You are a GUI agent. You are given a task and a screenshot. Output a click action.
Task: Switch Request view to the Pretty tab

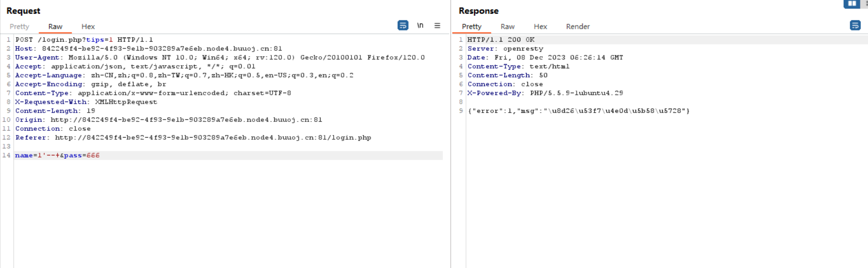coord(20,26)
